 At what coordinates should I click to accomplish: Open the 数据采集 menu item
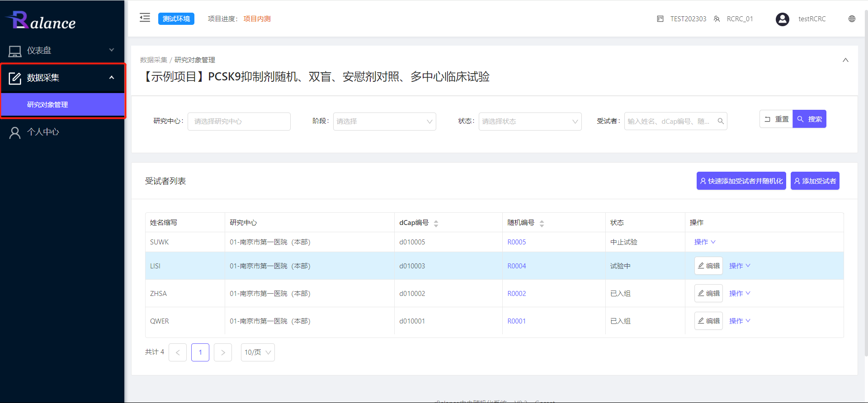(62, 78)
